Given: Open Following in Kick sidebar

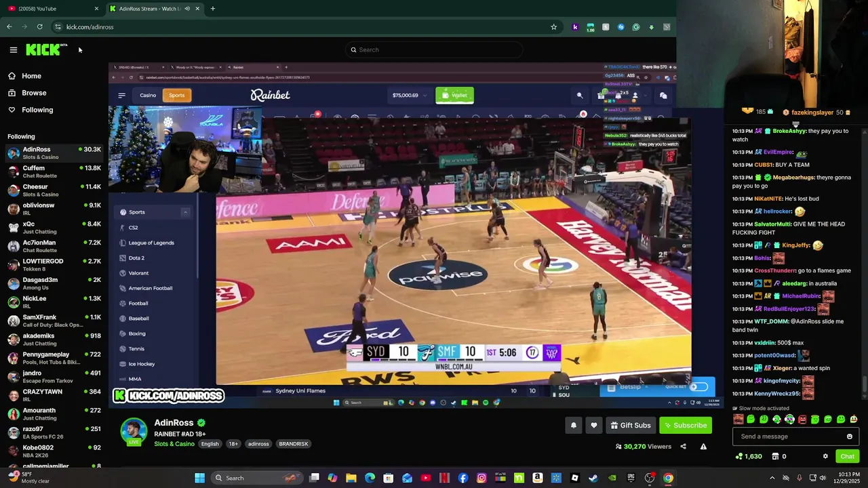Looking at the screenshot, I should coord(31,110).
